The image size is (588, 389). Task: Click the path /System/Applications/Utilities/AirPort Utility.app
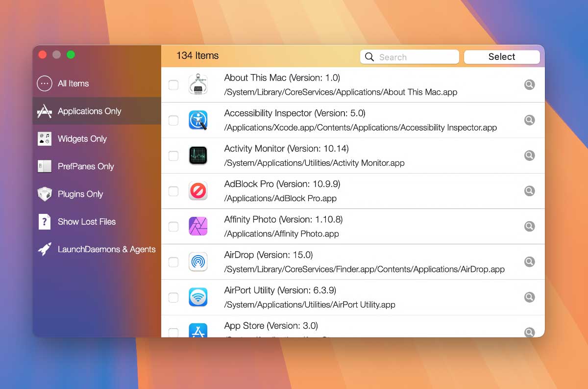tap(310, 304)
